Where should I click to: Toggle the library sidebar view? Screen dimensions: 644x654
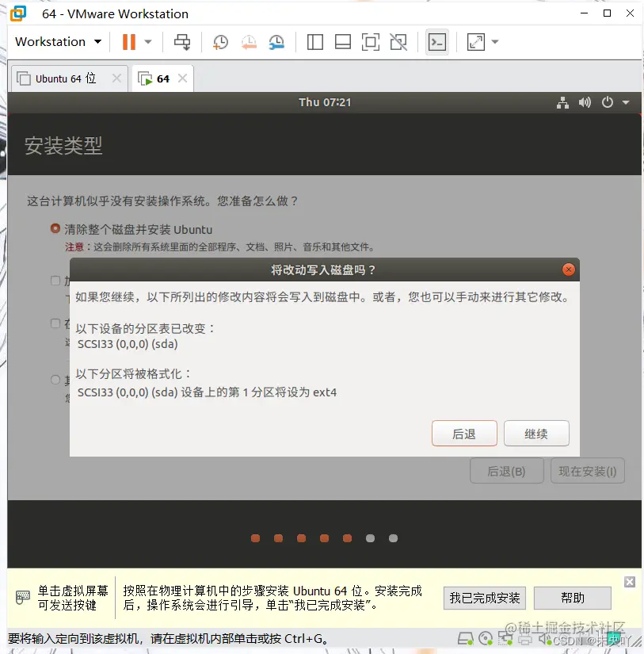(314, 42)
